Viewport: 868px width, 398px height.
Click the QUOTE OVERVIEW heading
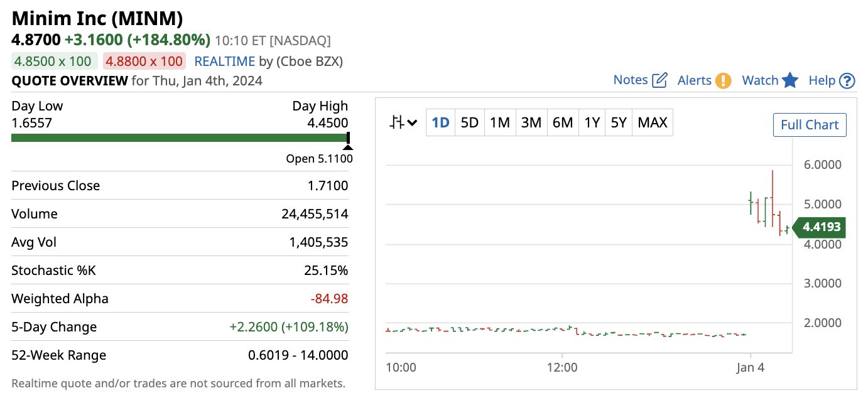coord(70,80)
